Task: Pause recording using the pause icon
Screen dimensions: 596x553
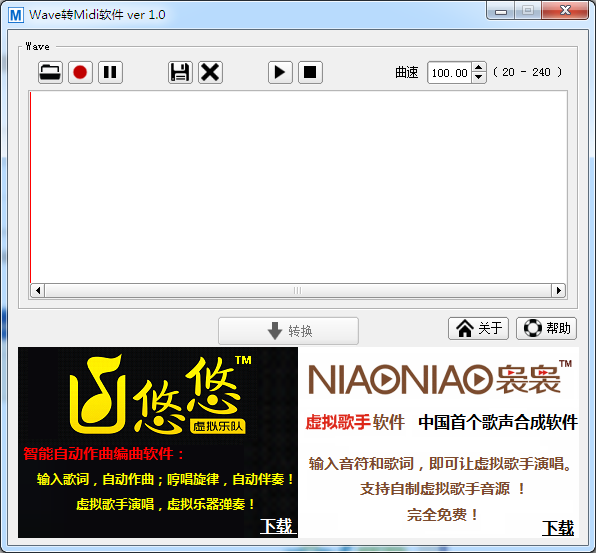Action: [x=110, y=72]
